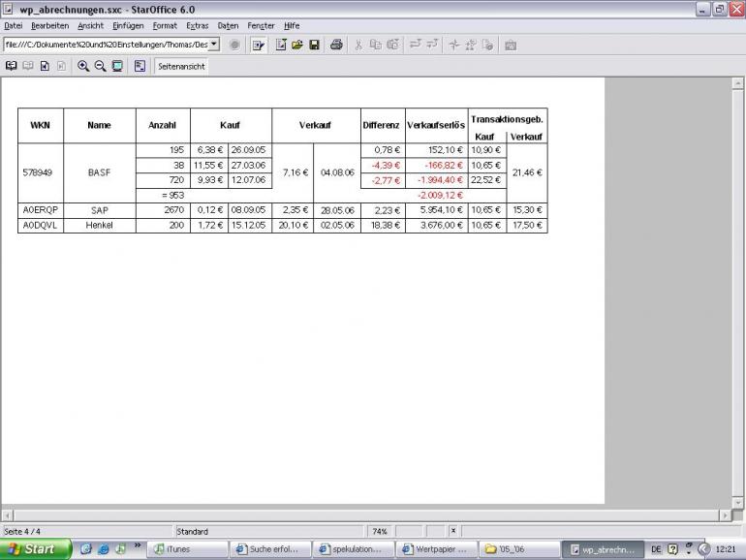This screenshot has height=560, width=746.
Task: Click the zoom out magnifier icon
Action: pos(100,66)
